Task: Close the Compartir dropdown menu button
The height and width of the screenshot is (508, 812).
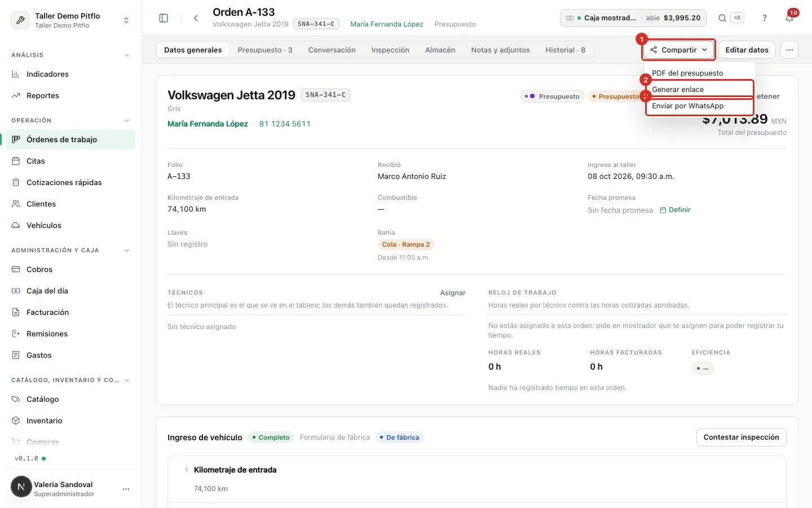Action: pyautogui.click(x=679, y=50)
